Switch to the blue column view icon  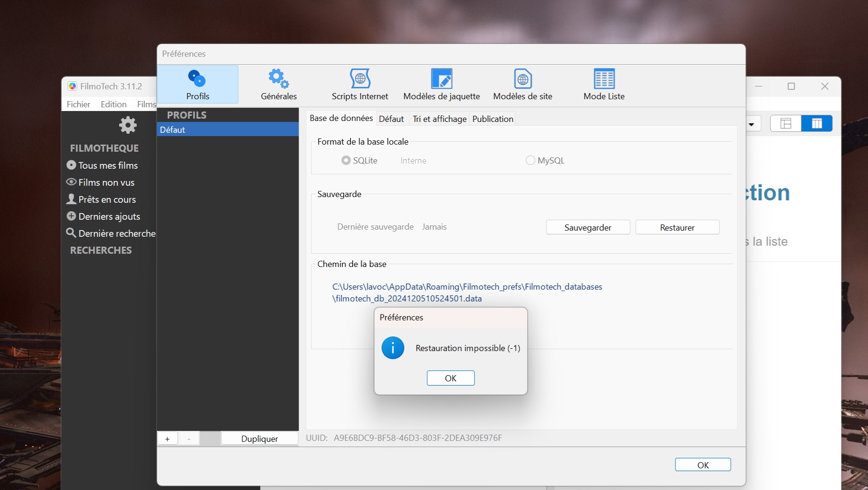816,124
